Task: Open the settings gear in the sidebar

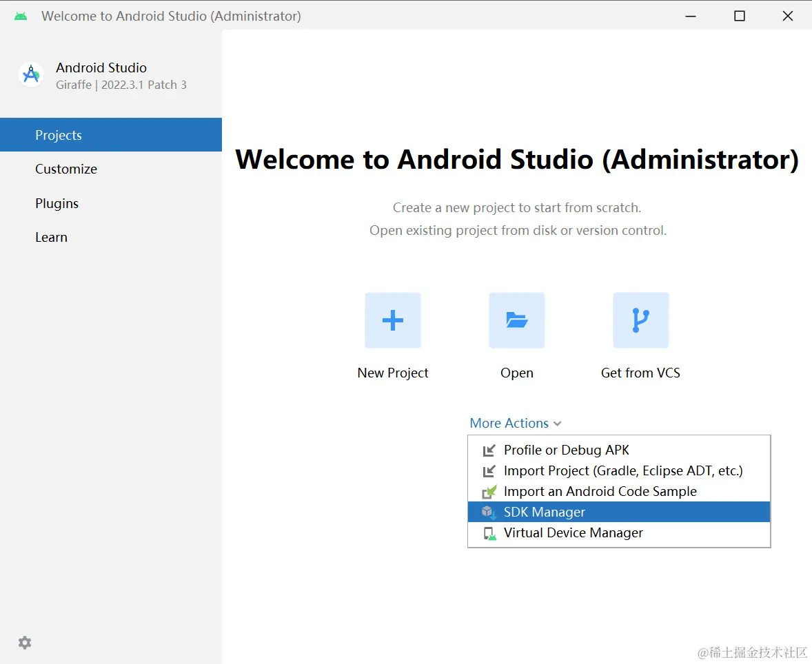Action: point(25,643)
